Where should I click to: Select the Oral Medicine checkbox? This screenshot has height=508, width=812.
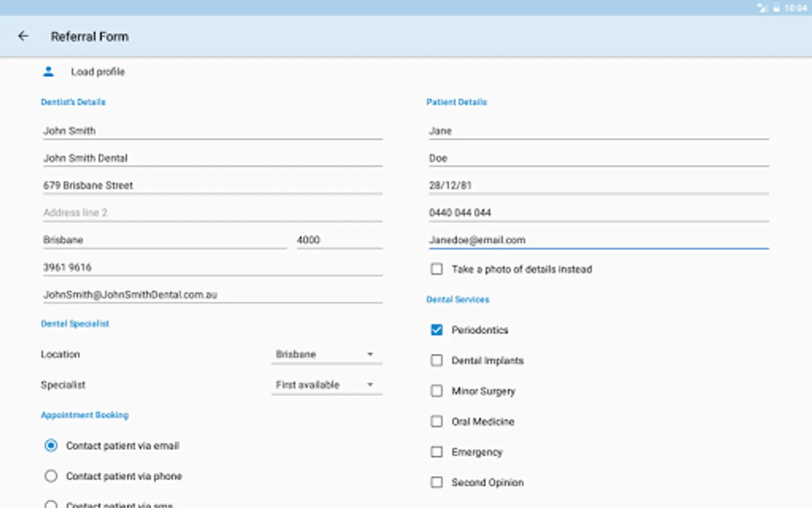pos(436,422)
